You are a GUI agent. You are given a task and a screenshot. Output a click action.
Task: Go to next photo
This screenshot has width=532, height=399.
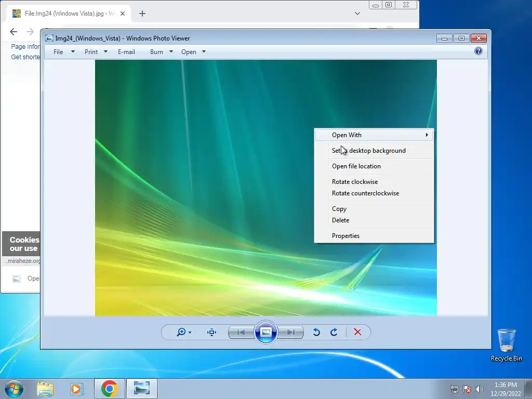290,332
